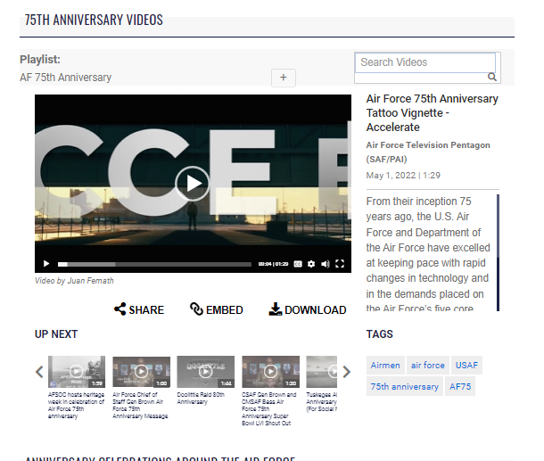The height and width of the screenshot is (461, 544).
Task: Seek using the video progress bar
Action: pyautogui.click(x=155, y=264)
